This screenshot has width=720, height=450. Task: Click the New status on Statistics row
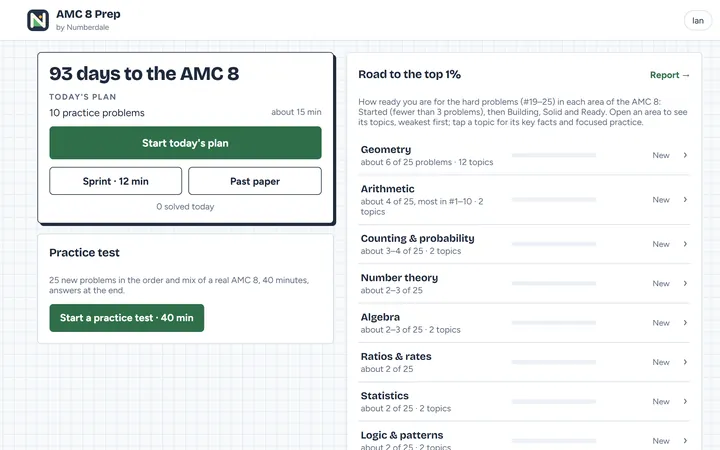661,401
